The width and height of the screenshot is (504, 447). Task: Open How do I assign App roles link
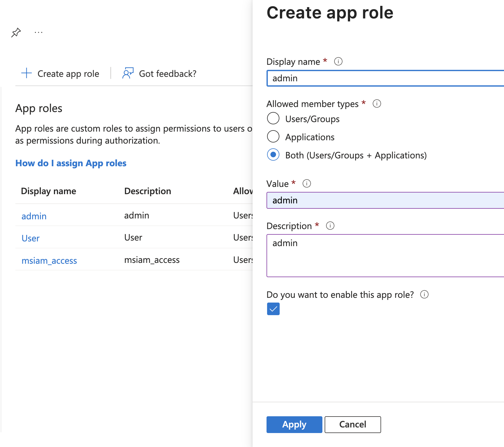point(71,163)
